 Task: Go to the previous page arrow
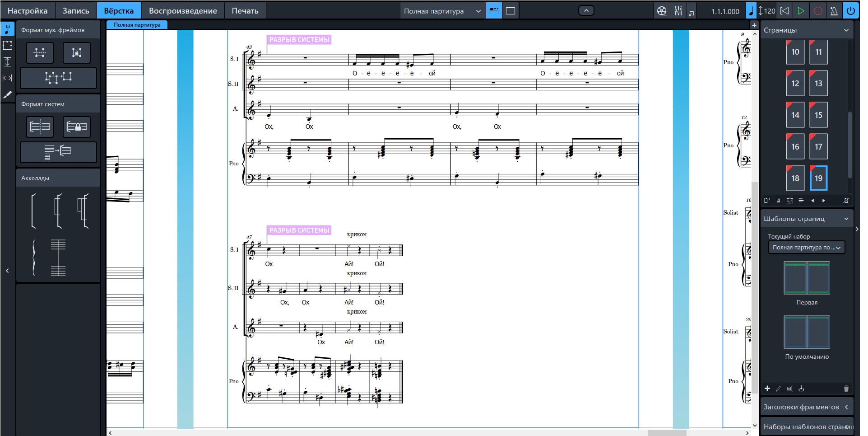pyautogui.click(x=812, y=201)
